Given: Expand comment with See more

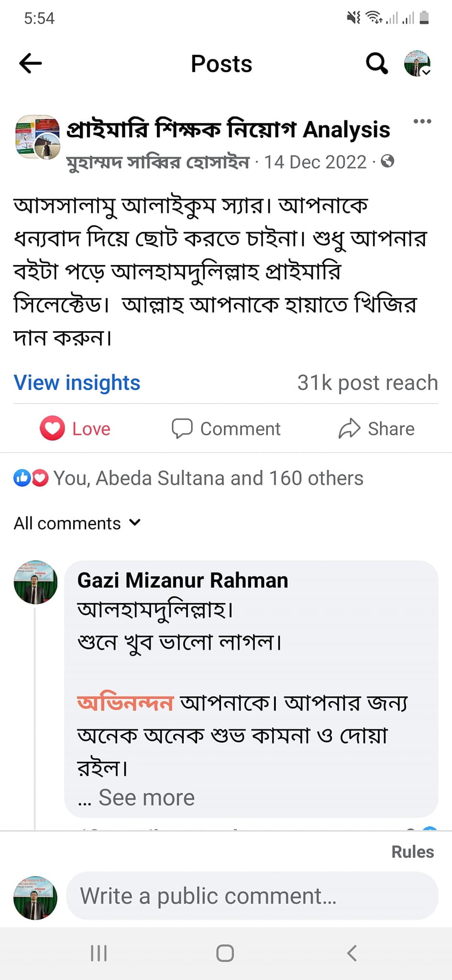Looking at the screenshot, I should pyautogui.click(x=146, y=798).
